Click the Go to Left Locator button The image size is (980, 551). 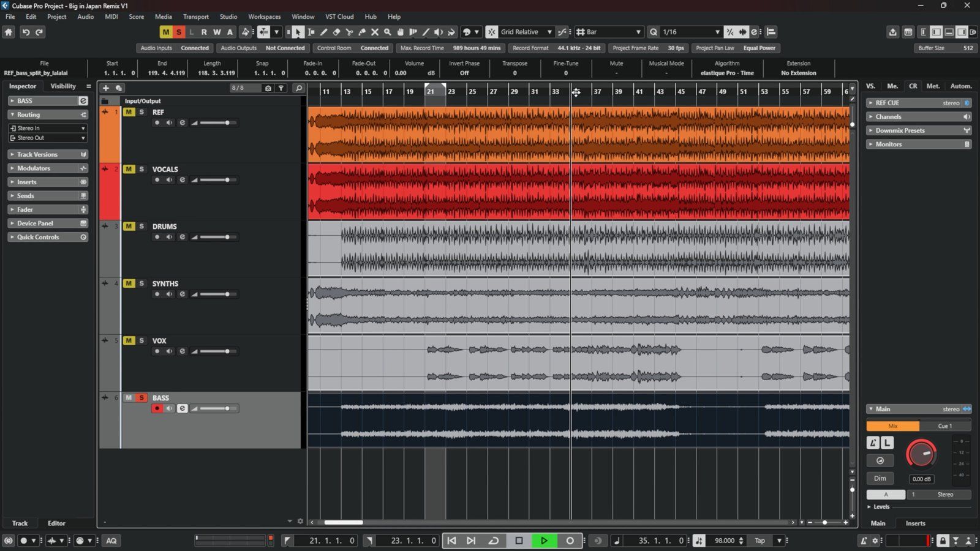click(451, 541)
